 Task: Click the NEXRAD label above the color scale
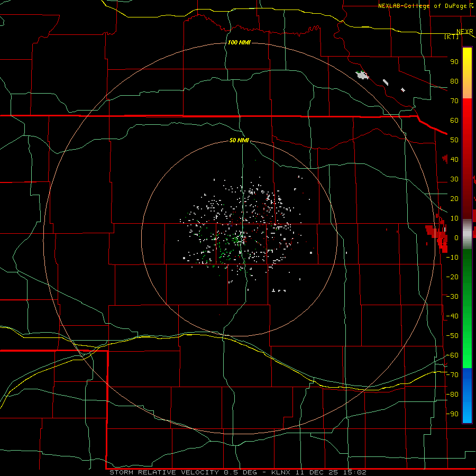465,31
